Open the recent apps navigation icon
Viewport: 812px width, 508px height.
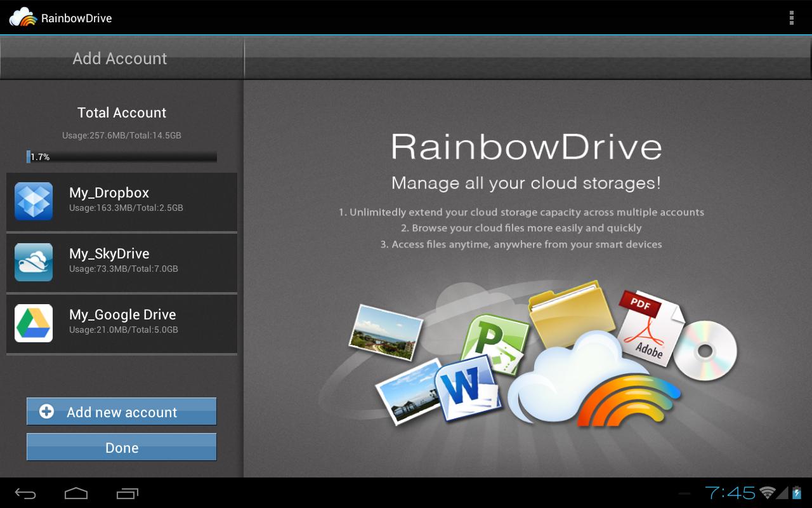(x=128, y=493)
